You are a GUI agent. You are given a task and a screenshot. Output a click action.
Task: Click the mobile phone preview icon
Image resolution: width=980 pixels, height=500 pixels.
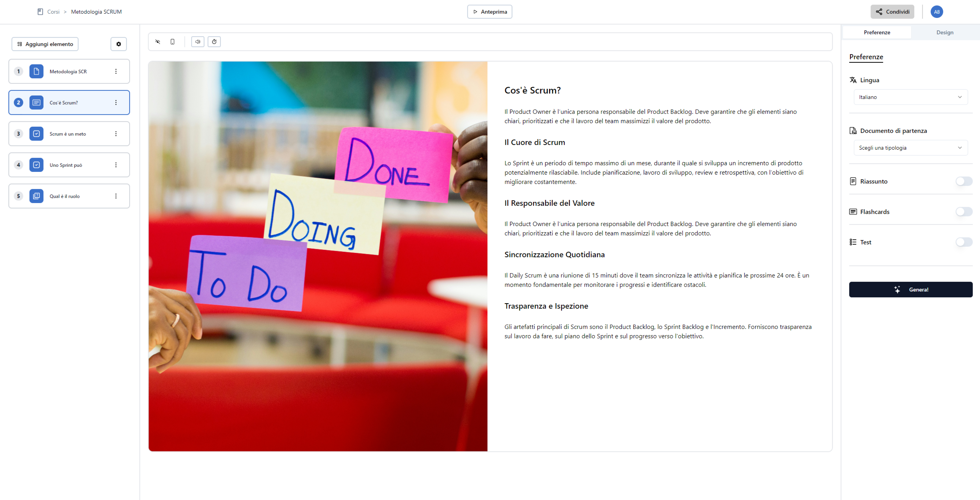point(172,42)
